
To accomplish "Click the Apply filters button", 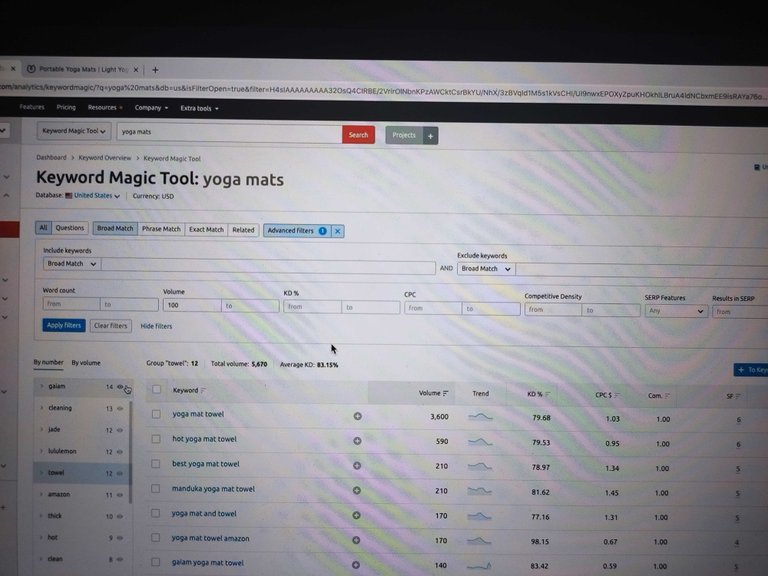I will point(64,325).
